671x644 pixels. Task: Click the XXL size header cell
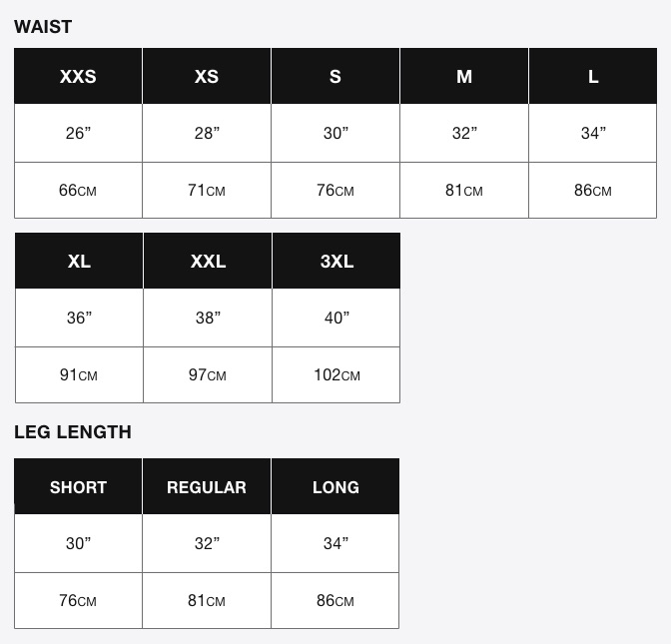pos(208,261)
